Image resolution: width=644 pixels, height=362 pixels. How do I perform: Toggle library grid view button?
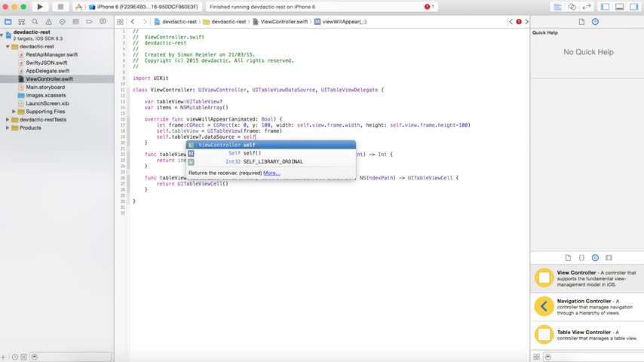coord(536,357)
